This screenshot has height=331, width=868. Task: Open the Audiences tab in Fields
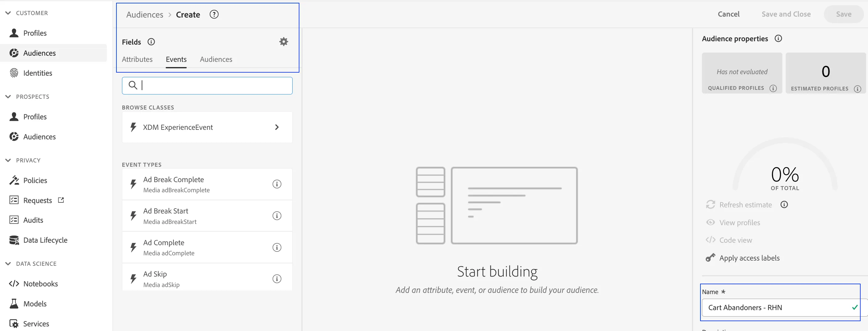[x=216, y=59]
